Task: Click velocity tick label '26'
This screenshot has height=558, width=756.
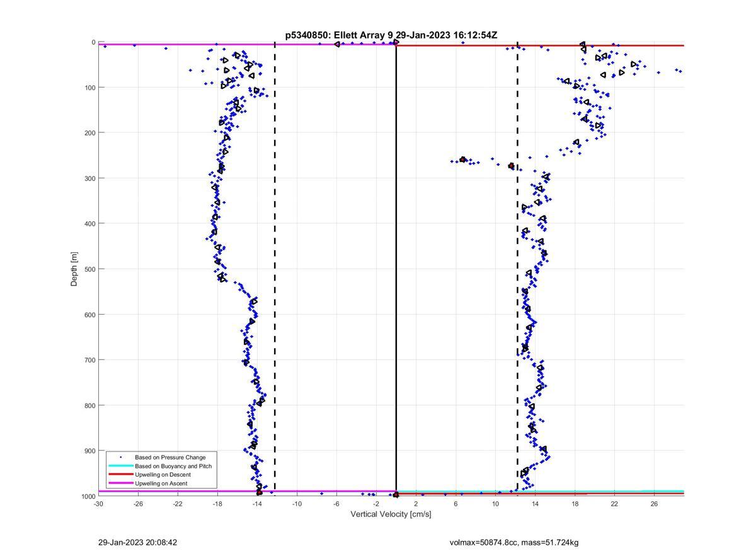Action: (x=654, y=504)
